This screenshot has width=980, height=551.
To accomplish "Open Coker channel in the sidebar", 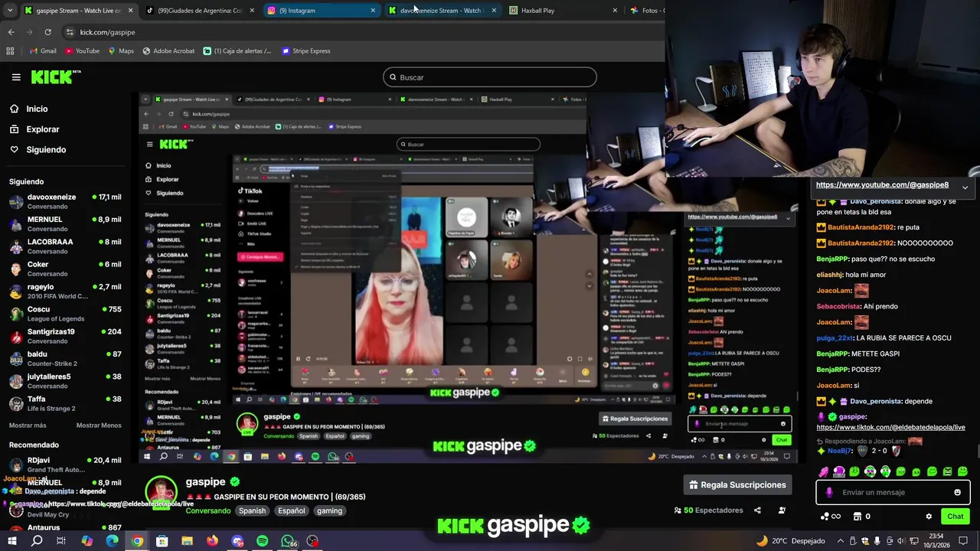I will coord(64,269).
